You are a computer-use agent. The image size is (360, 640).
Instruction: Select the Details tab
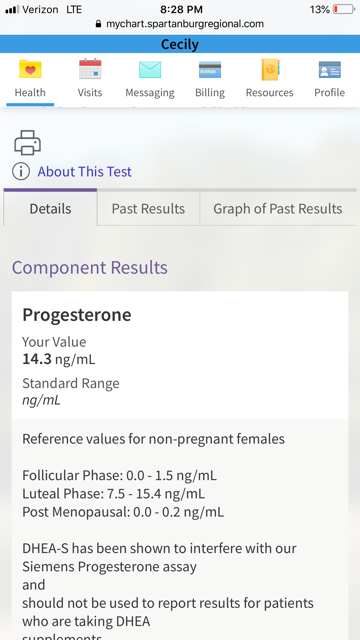pyautogui.click(x=50, y=209)
